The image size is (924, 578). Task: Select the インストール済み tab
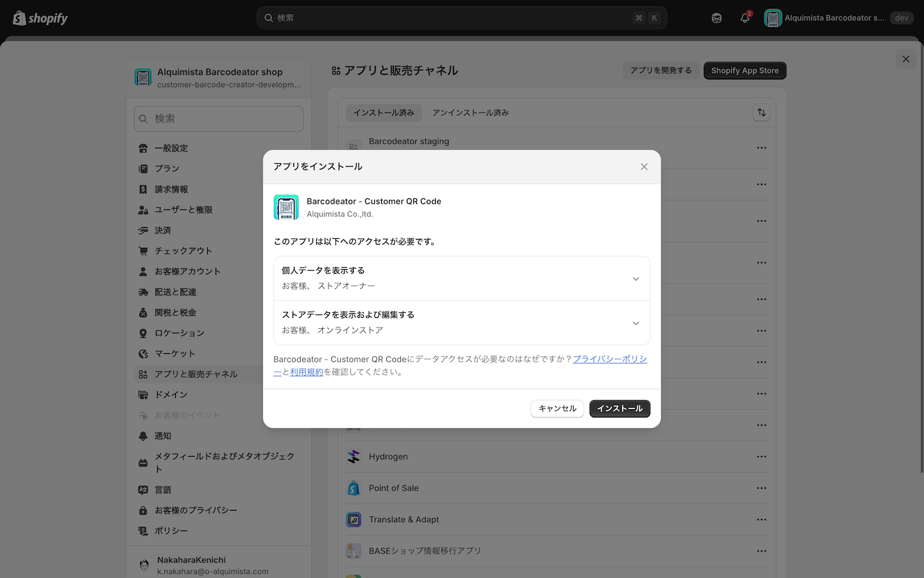(384, 113)
